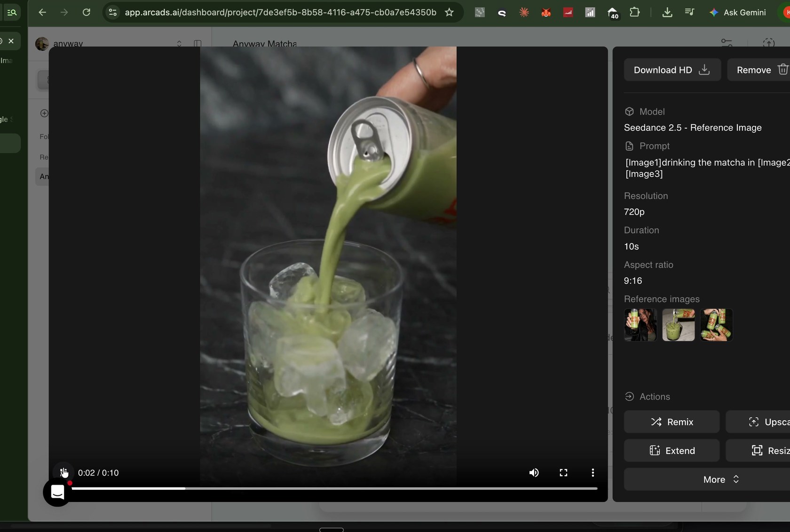Expand the More actions dropdown

pyautogui.click(x=721, y=479)
